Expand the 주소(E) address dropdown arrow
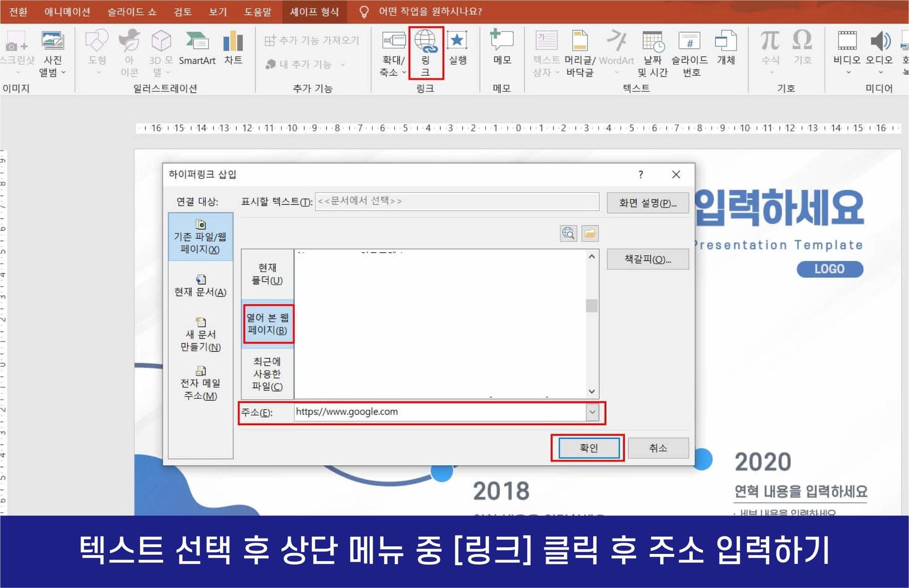 pos(592,412)
